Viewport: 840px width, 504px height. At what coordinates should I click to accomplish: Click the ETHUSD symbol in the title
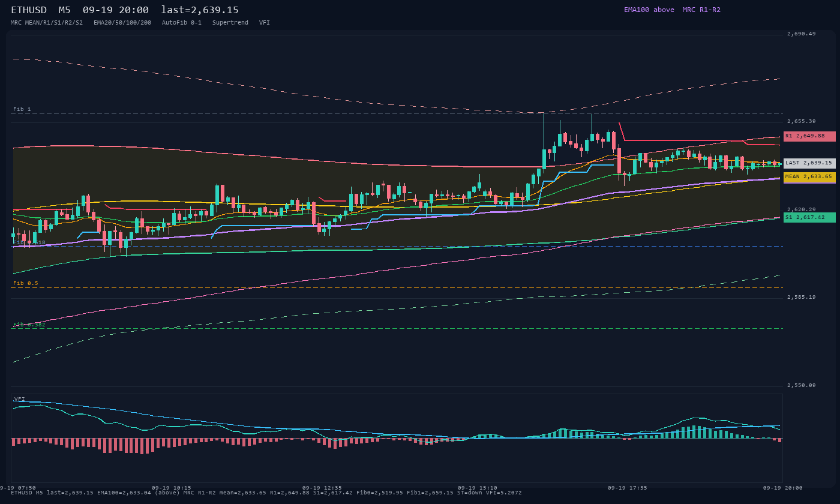(29, 10)
